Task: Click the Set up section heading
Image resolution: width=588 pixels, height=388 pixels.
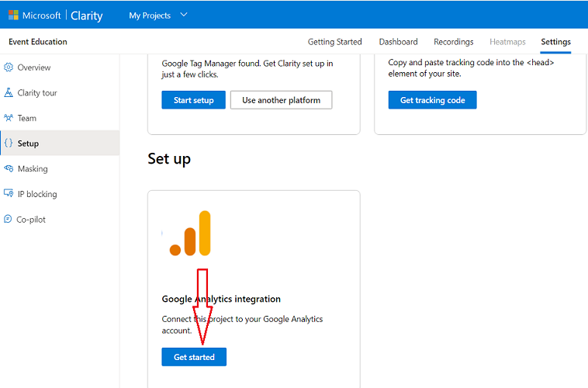Action: click(x=169, y=159)
